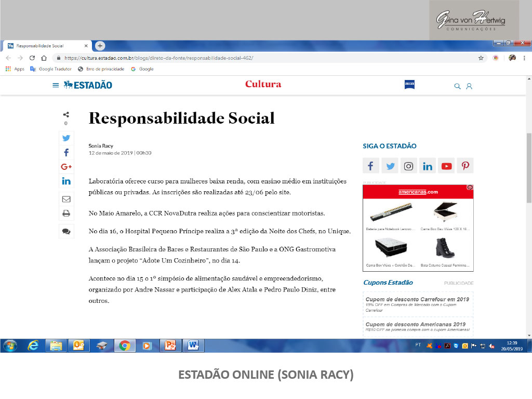The height and width of the screenshot is (399, 532).
Task: Click the share count icon
Action: pos(66,115)
